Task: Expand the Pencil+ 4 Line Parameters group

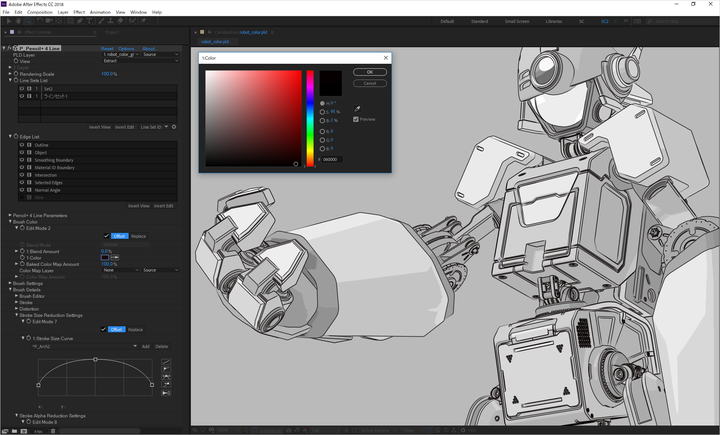Action: pyautogui.click(x=10, y=215)
